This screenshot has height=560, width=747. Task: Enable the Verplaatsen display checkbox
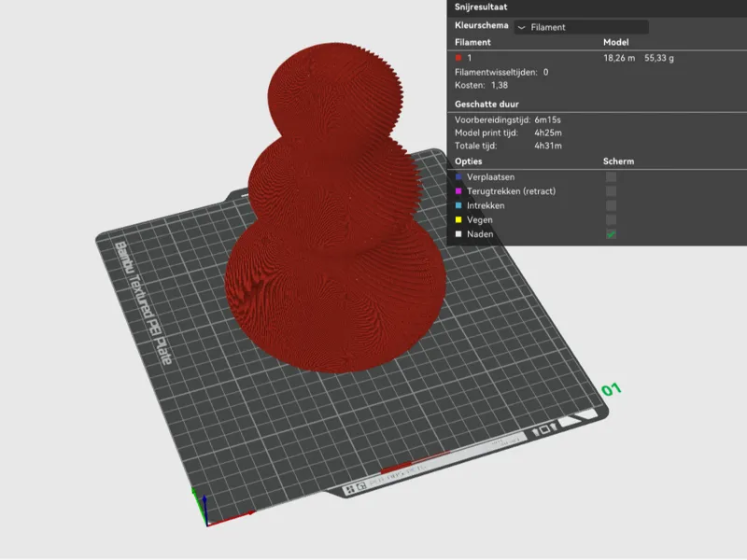611,176
